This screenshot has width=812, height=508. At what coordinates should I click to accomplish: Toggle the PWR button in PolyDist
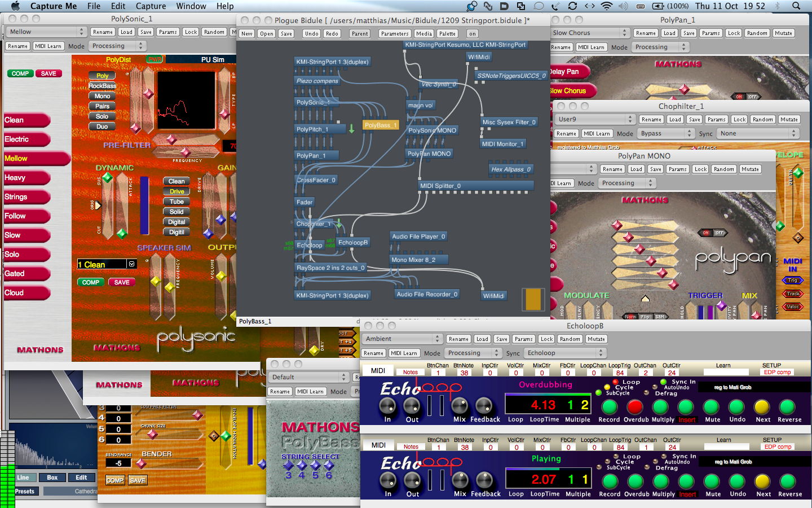[x=154, y=59]
